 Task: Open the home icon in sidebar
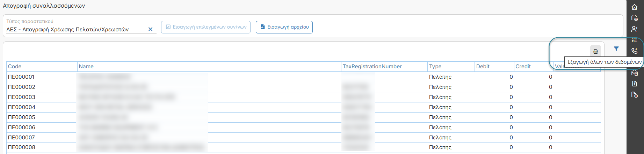635,7
